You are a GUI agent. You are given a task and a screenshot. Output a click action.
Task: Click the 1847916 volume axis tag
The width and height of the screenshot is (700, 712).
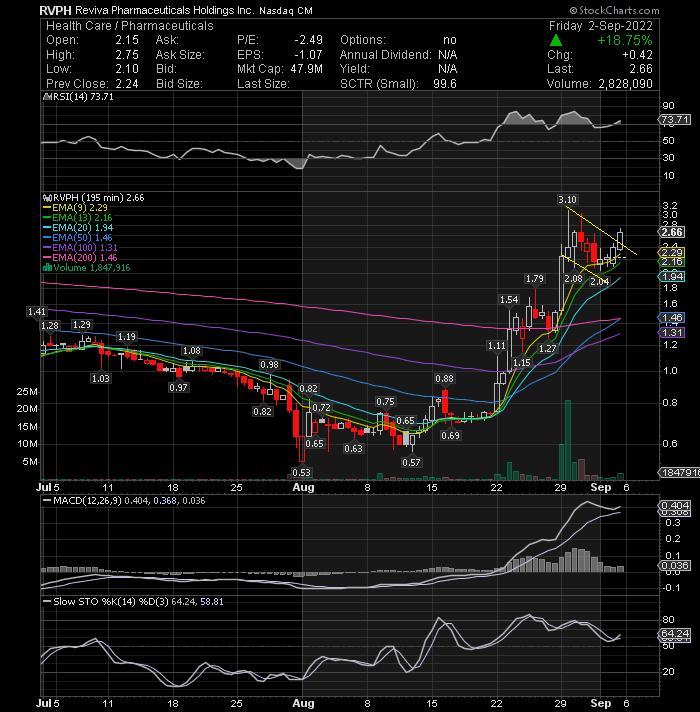(x=680, y=473)
